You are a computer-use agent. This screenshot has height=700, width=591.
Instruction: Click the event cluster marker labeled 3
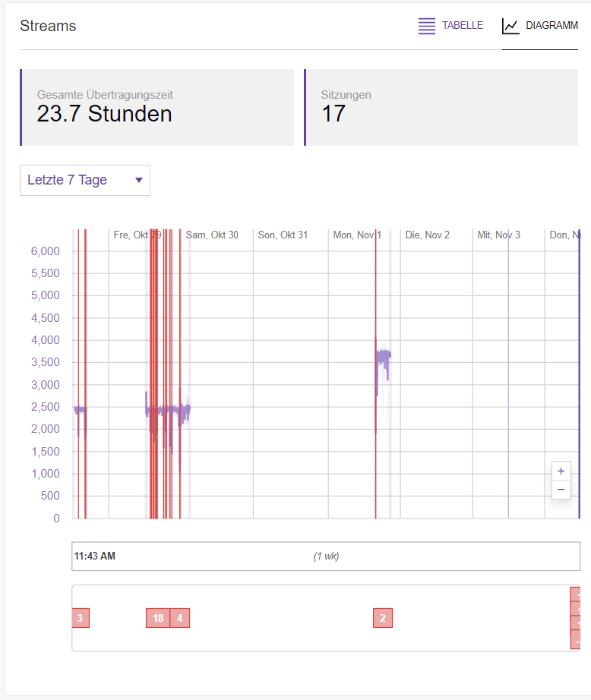tap(81, 618)
